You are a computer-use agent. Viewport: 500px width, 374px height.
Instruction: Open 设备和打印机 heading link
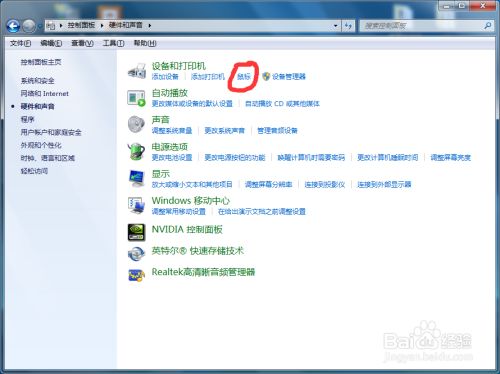(179, 66)
